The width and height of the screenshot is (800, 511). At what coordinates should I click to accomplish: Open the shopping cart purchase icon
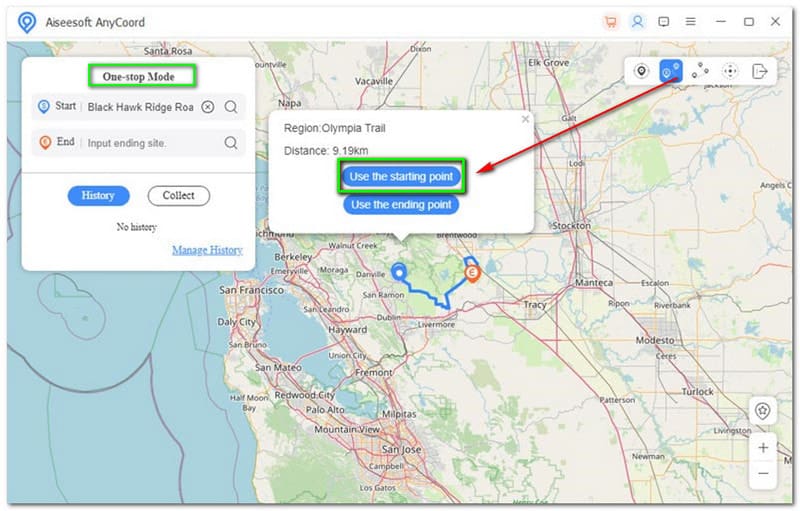coord(610,22)
